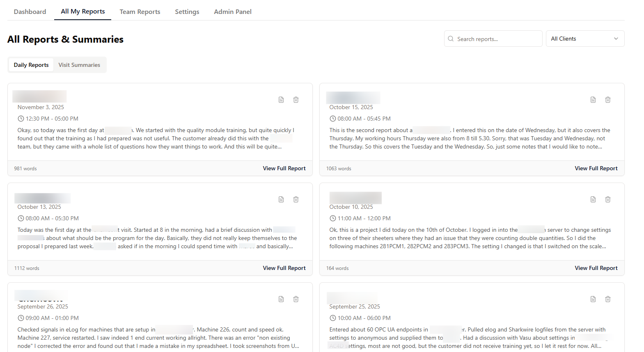644x352 pixels.
Task: Select the Daily Reports sub-tab
Action: coord(31,65)
